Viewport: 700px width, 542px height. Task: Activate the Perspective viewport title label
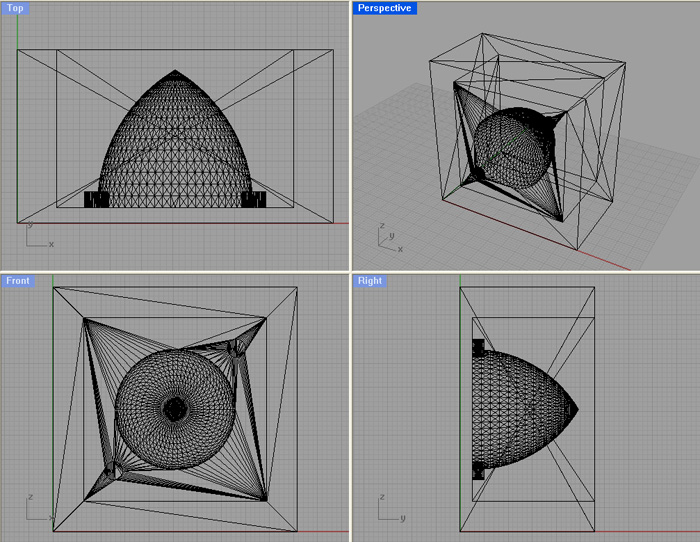pos(385,8)
